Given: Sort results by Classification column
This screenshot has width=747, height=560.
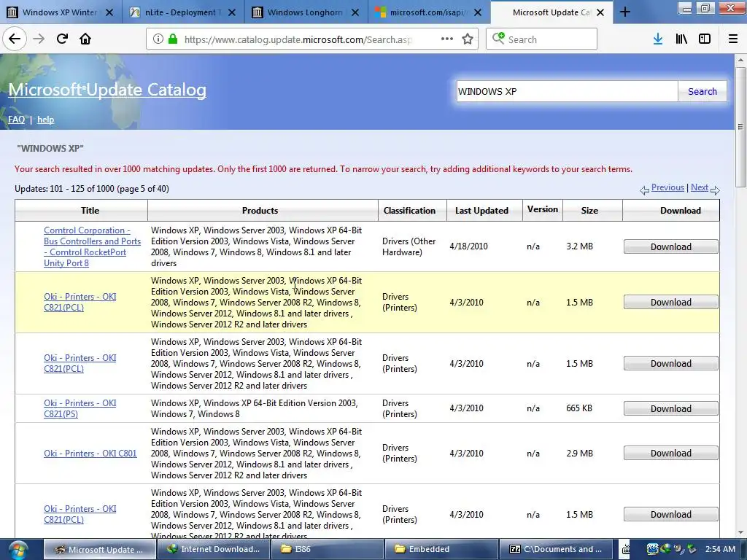Looking at the screenshot, I should 409,211.
